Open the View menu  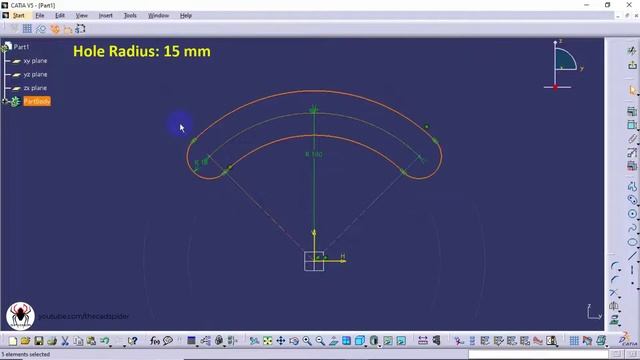pyautogui.click(x=82, y=16)
